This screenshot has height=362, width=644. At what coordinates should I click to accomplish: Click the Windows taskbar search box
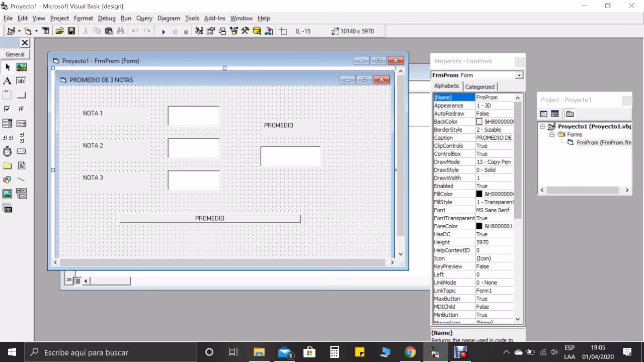[x=111, y=352]
